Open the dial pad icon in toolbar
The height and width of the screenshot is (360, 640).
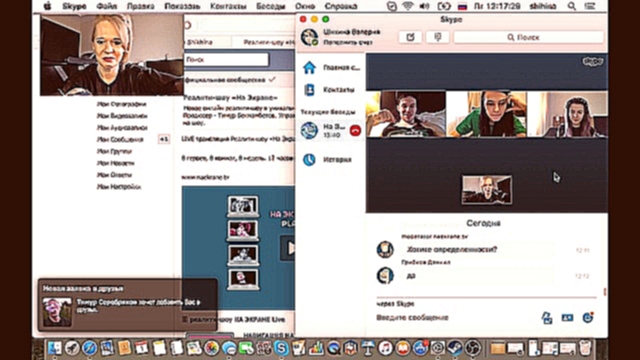[x=438, y=37]
